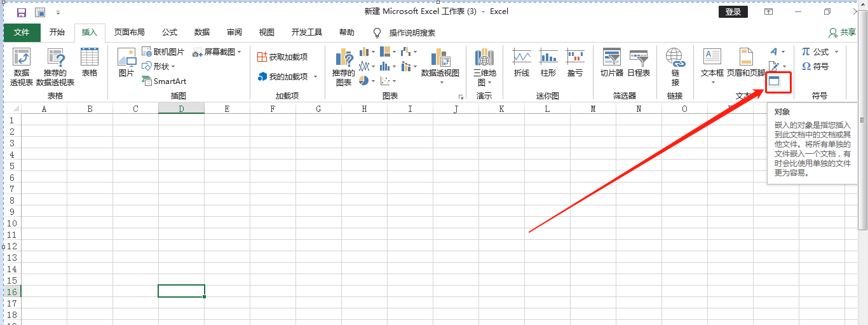Switch to the 帮助 tab
The width and height of the screenshot is (868, 325).
347,32
